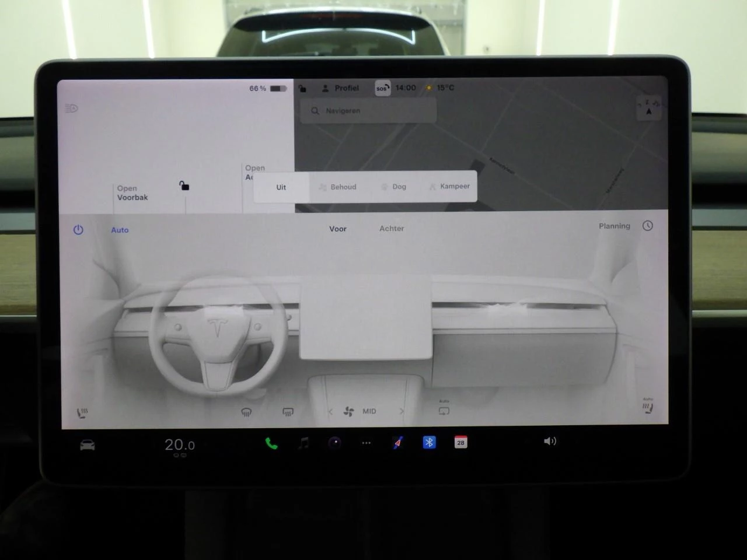This screenshot has width=747, height=560.
Task: Open the Planning schedule
Action: tap(615, 226)
